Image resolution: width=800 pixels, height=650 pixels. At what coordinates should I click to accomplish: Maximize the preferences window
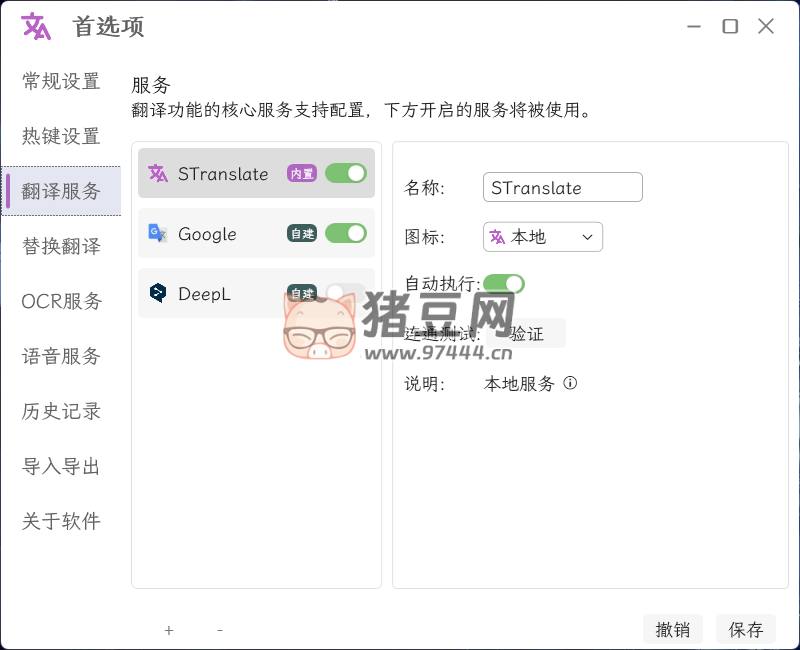730,27
